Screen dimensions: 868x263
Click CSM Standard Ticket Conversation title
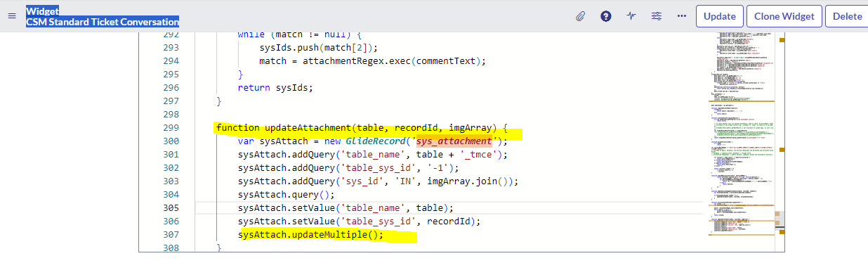(x=103, y=22)
